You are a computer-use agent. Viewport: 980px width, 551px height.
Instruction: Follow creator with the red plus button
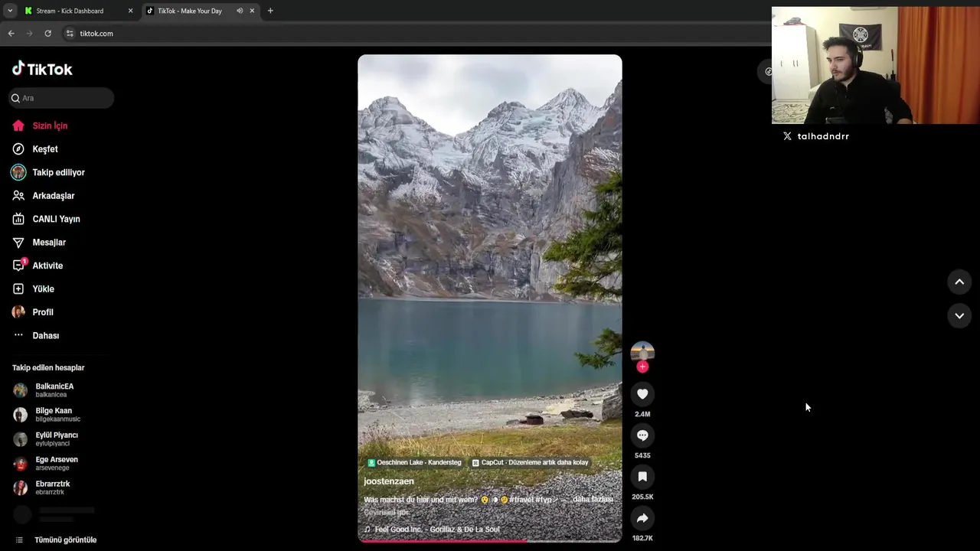tap(642, 367)
